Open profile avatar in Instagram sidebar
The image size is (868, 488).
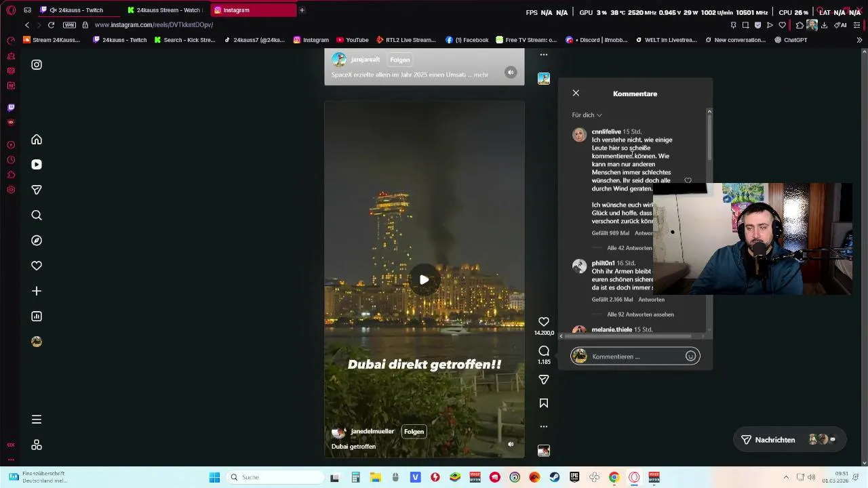[37, 342]
